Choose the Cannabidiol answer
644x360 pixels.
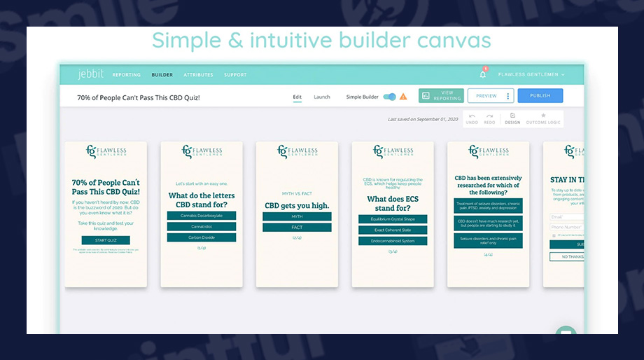[202, 226]
